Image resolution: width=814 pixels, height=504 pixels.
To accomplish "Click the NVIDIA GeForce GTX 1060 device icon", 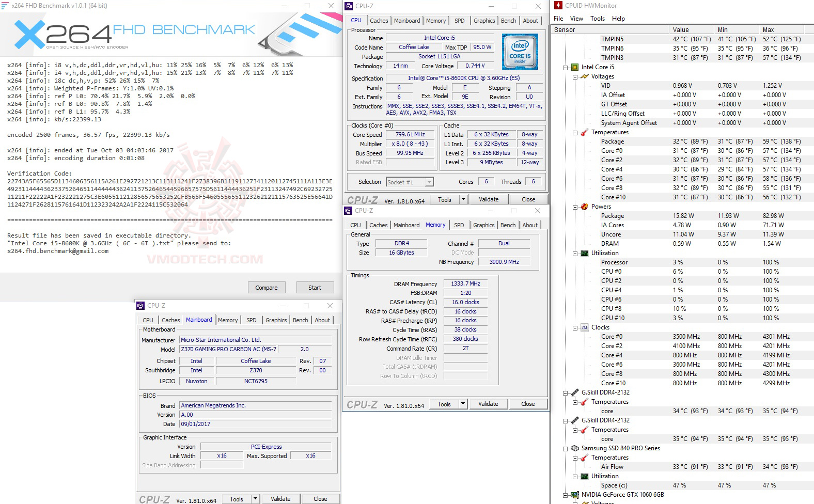I will click(575, 495).
